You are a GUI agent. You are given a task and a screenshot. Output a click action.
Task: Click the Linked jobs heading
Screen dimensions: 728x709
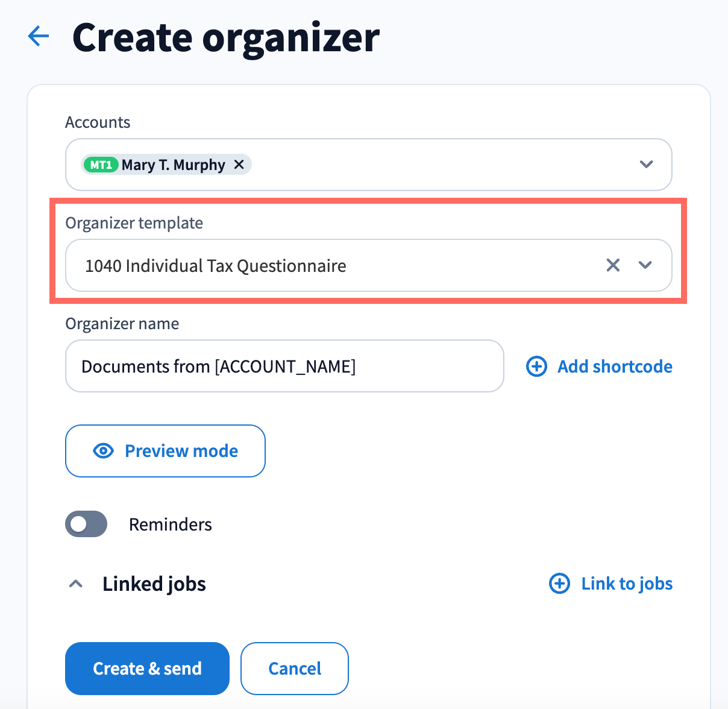[x=154, y=584]
